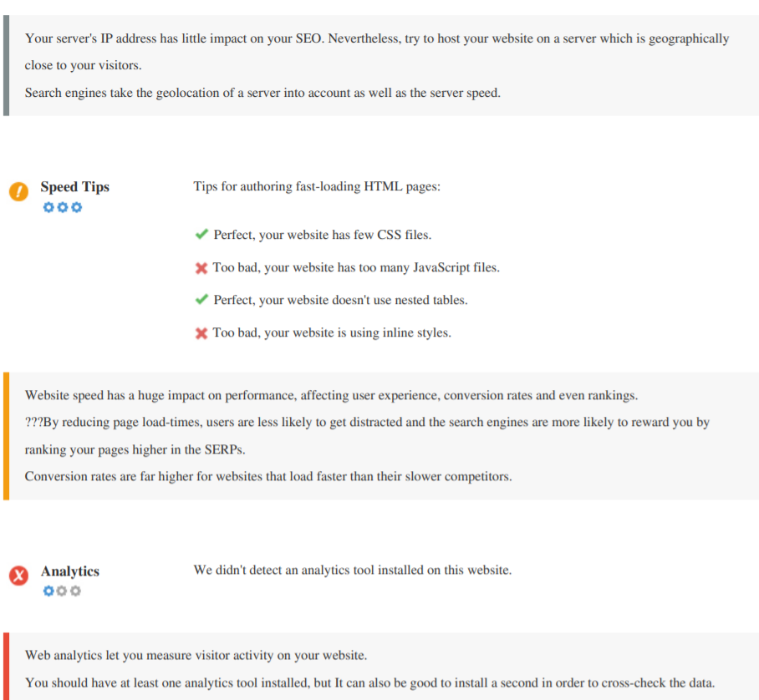
Task: Click the red left border of the analytics note
Action: (x=6, y=667)
